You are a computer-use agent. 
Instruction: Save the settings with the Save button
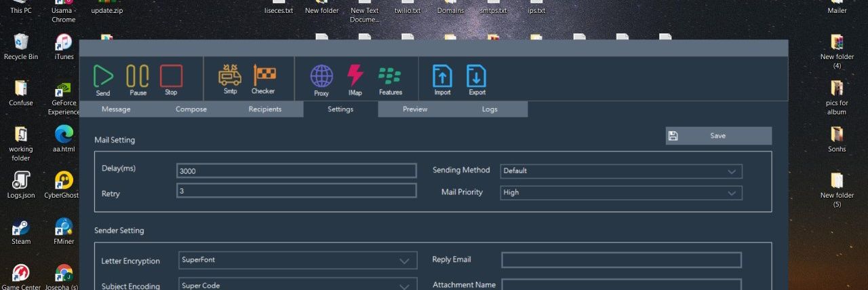(x=719, y=136)
